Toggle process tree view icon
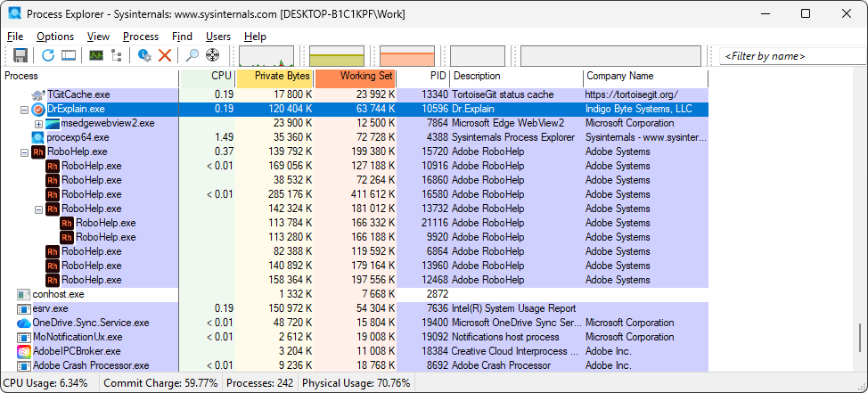Image resolution: width=868 pixels, height=393 pixels. pyautogui.click(x=116, y=55)
